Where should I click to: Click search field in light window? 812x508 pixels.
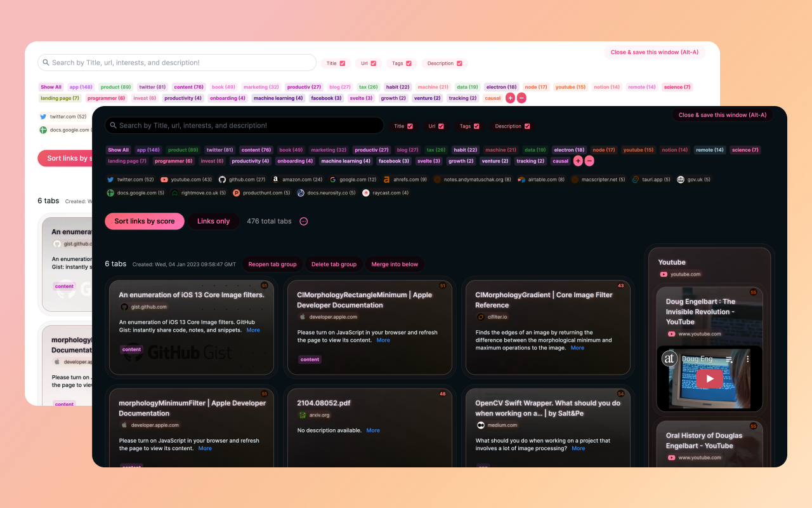coord(177,63)
